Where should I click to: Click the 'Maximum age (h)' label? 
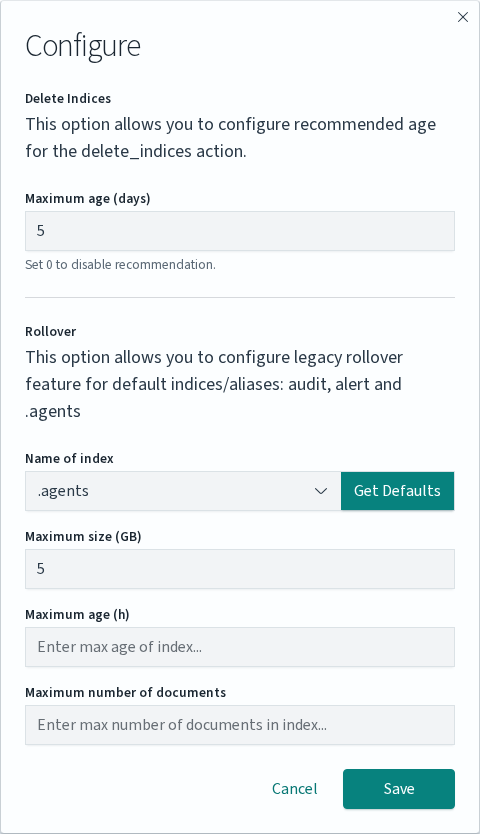tap(77, 615)
